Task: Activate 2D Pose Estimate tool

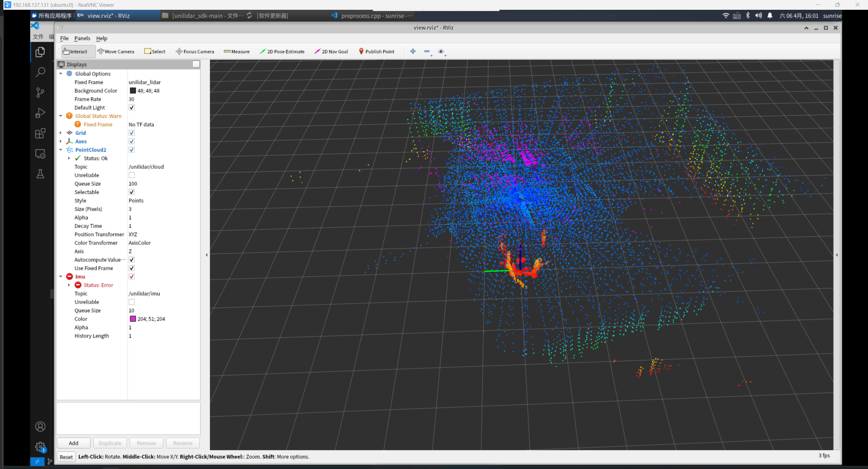Action: coord(282,51)
